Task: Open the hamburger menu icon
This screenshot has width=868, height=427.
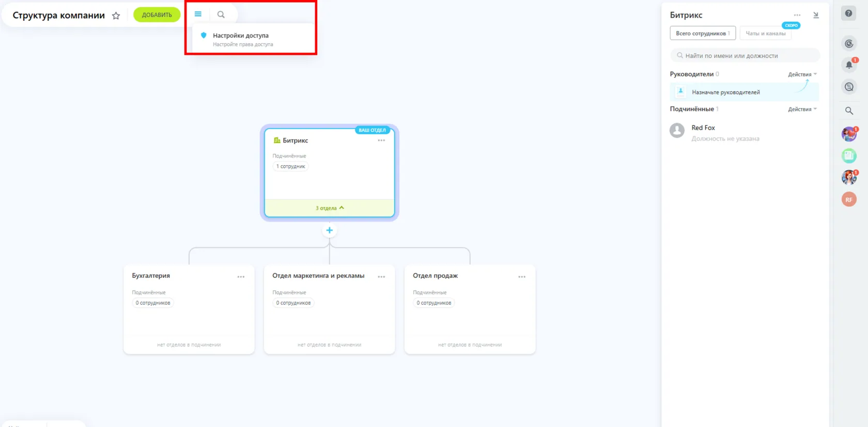Action: [x=198, y=14]
